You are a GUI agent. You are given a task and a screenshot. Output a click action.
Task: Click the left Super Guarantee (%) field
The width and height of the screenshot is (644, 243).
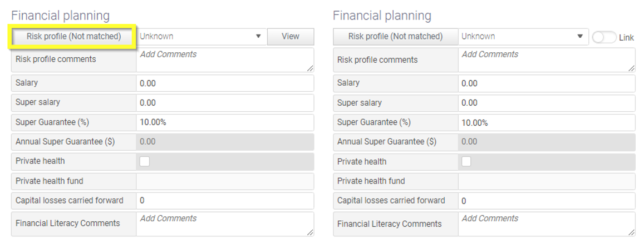click(x=225, y=122)
